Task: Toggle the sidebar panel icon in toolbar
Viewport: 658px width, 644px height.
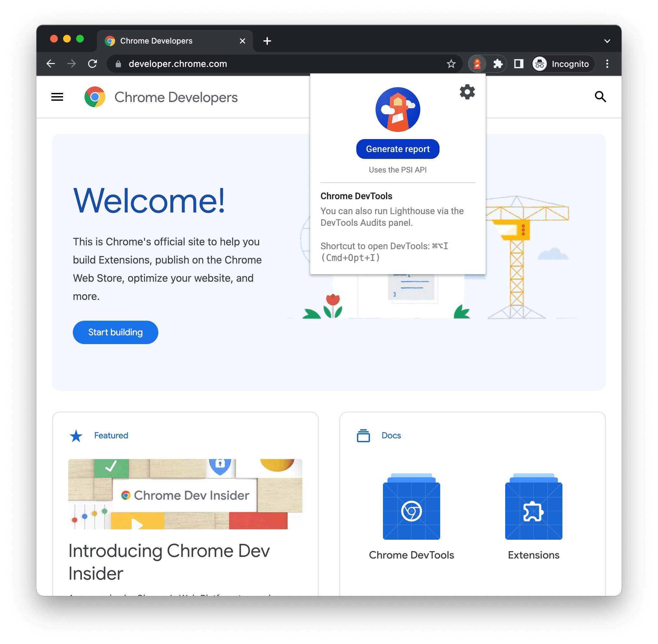Action: [518, 64]
